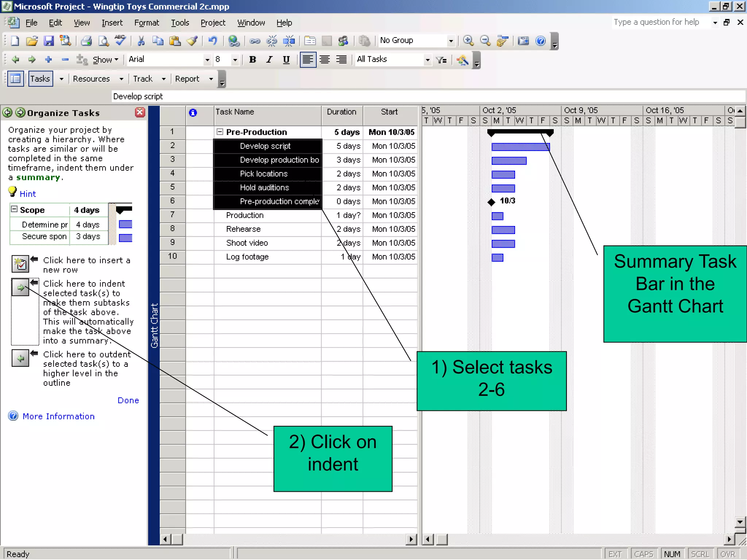Click the pane's indent selected tasks button
Screen dimensions: 747x560
[20, 288]
